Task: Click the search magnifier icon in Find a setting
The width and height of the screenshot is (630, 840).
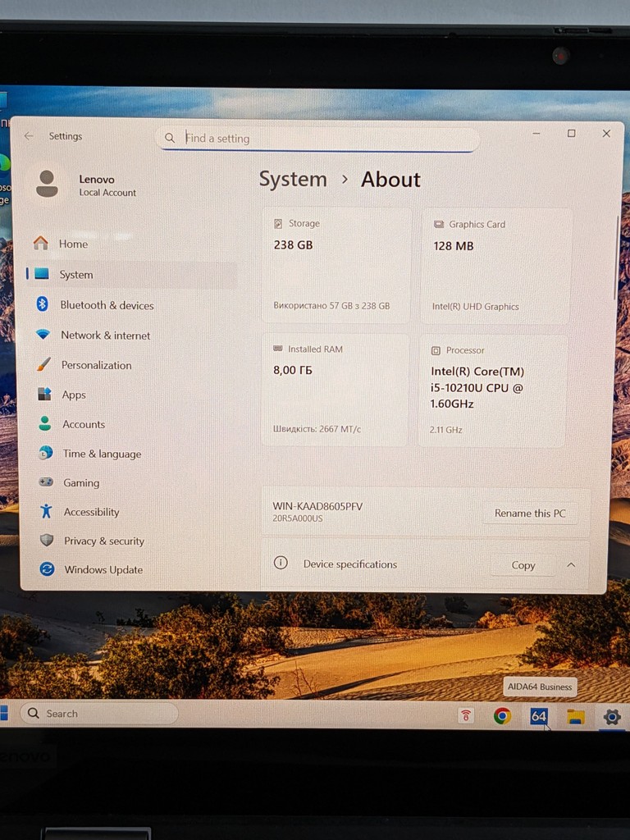Action: tap(170, 138)
